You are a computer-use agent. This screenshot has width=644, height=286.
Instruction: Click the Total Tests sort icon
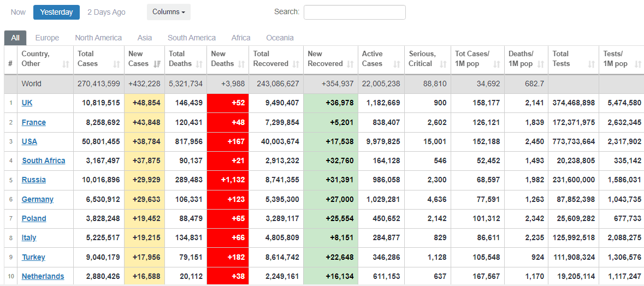tap(591, 64)
